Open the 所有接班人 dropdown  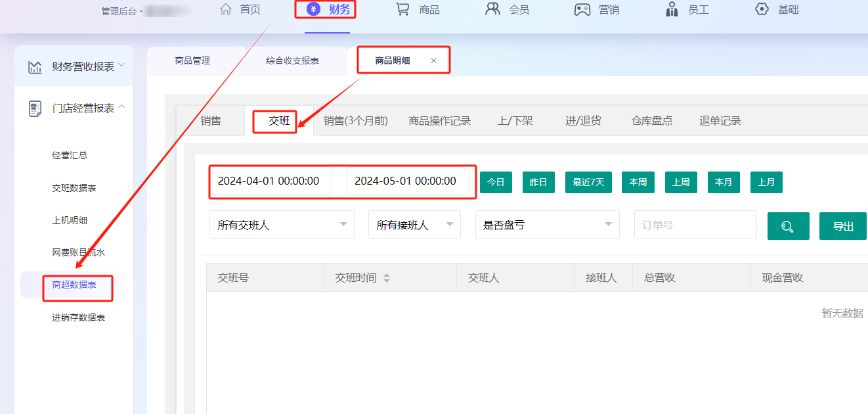[x=414, y=225]
